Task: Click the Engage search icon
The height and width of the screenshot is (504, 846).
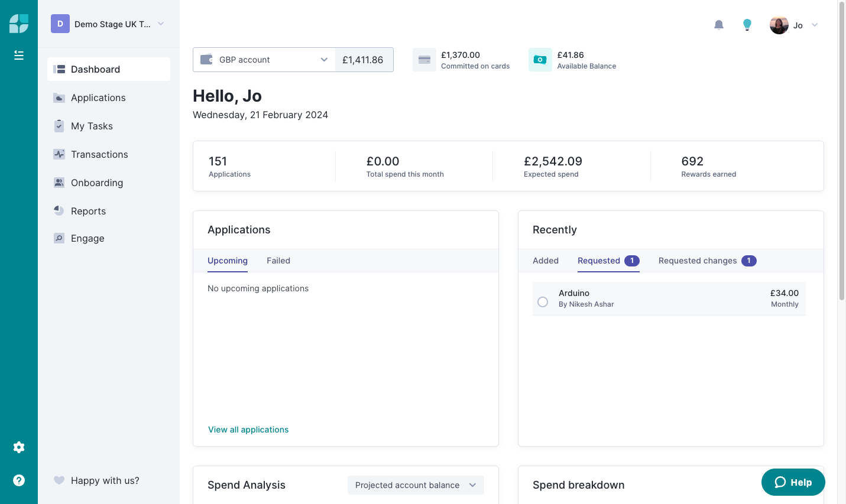Action: coord(59,238)
